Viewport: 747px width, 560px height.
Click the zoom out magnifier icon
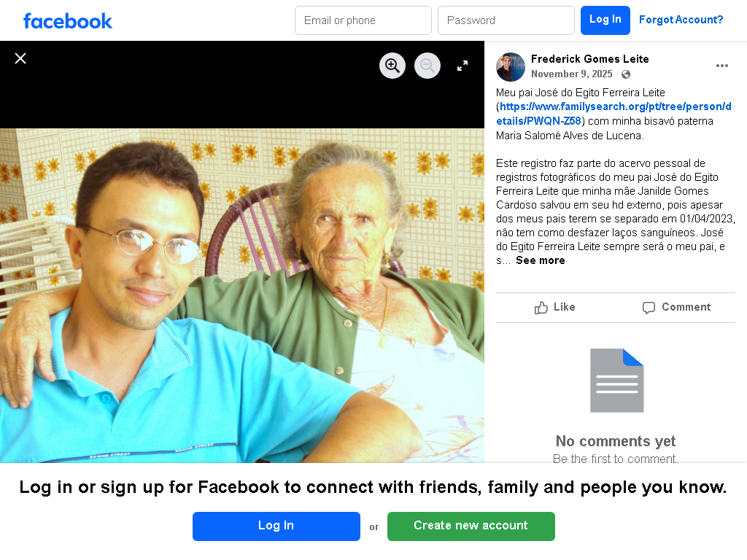(427, 65)
